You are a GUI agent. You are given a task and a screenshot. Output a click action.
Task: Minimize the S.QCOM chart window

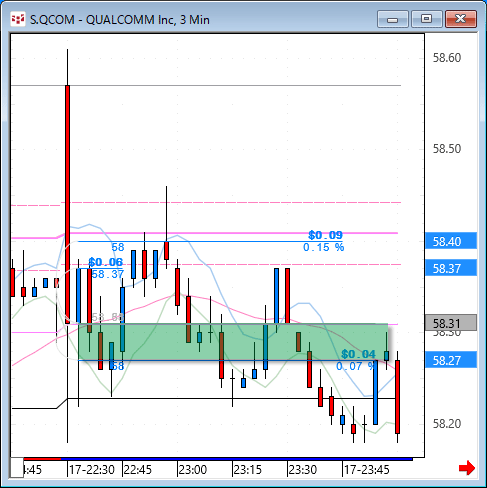point(393,19)
